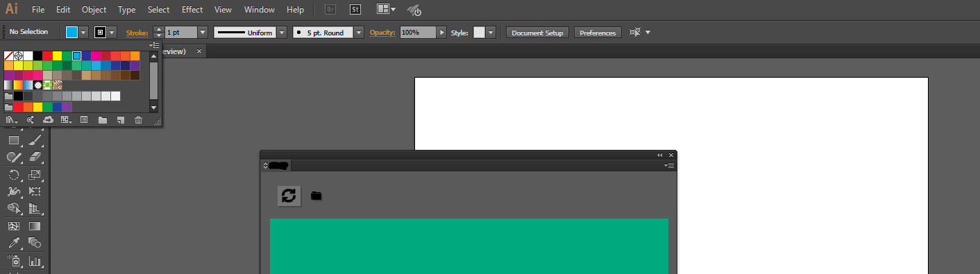Select the yellow swatch in top row
Screen dimensions: 980x274
(x=58, y=55)
